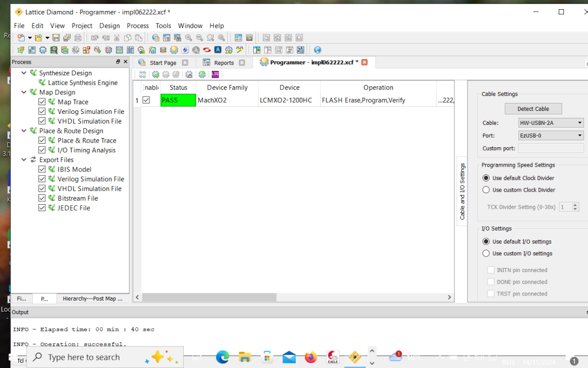Click the red Synplify 'S' toolbar icon
This screenshot has width=588, height=368.
(x=207, y=49)
